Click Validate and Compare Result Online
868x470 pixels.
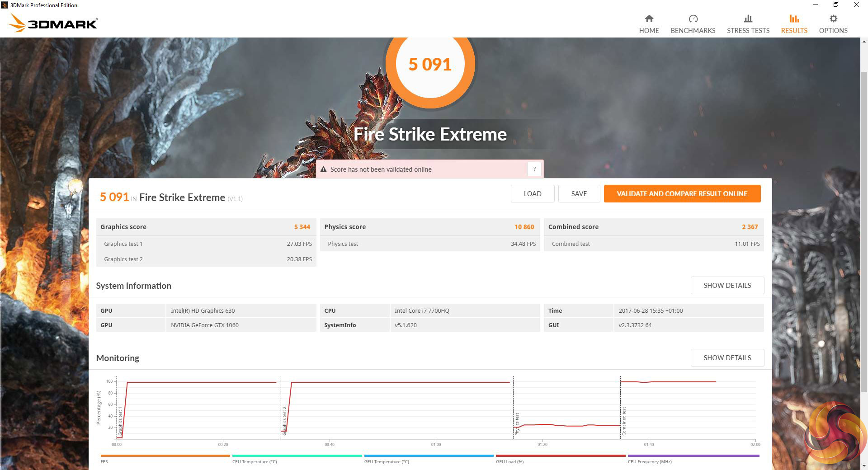682,193
